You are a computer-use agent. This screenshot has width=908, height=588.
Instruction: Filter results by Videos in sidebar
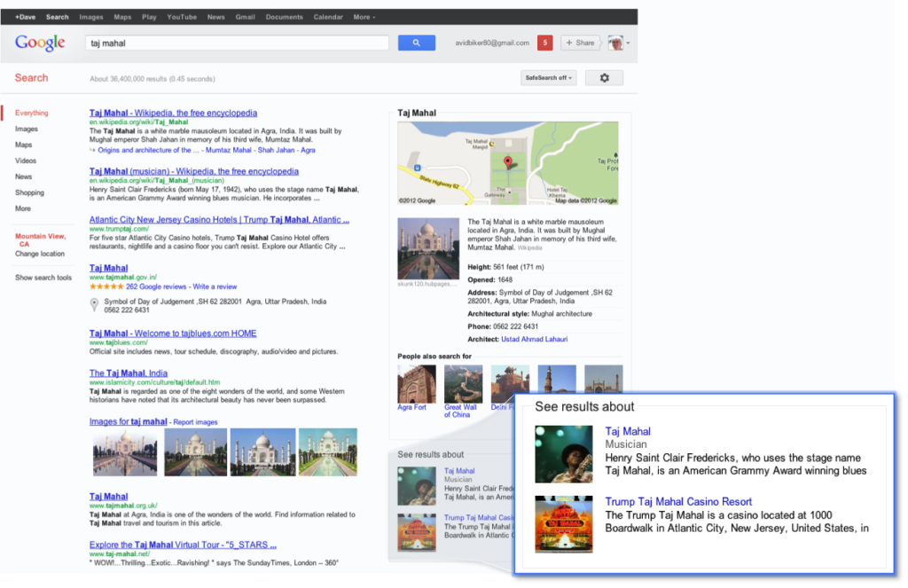pyautogui.click(x=26, y=161)
